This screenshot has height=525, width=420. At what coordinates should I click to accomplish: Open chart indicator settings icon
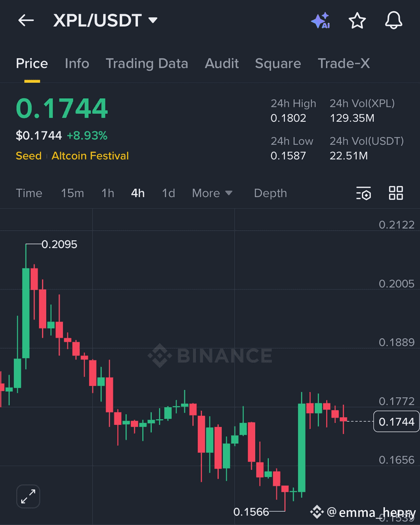364,193
